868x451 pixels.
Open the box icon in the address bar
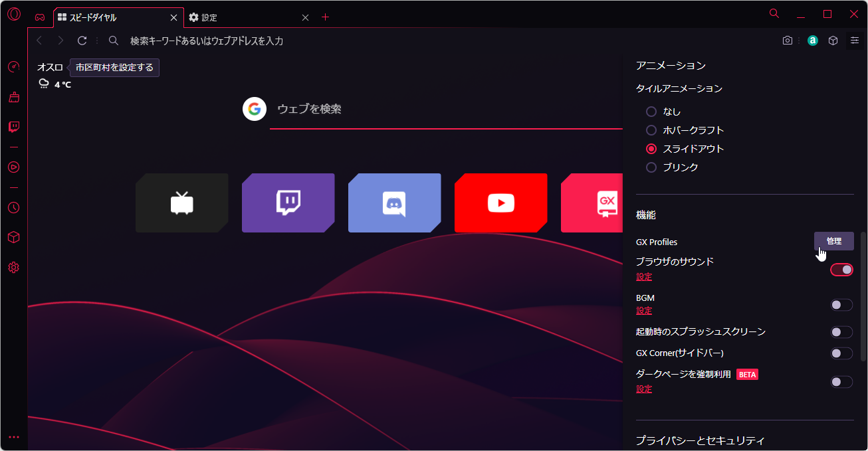tap(833, 40)
